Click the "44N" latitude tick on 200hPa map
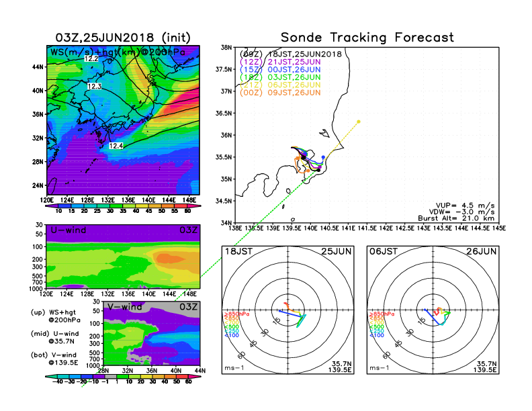The width and height of the screenshot is (532, 411). click(38, 66)
